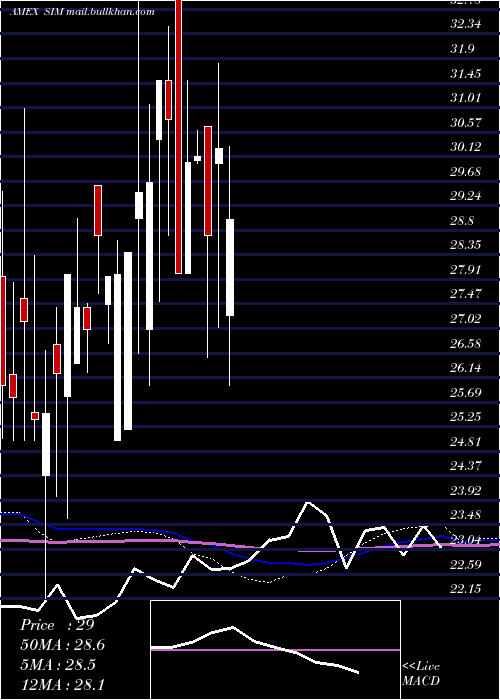Click price axis label 26.58

pos(466,344)
